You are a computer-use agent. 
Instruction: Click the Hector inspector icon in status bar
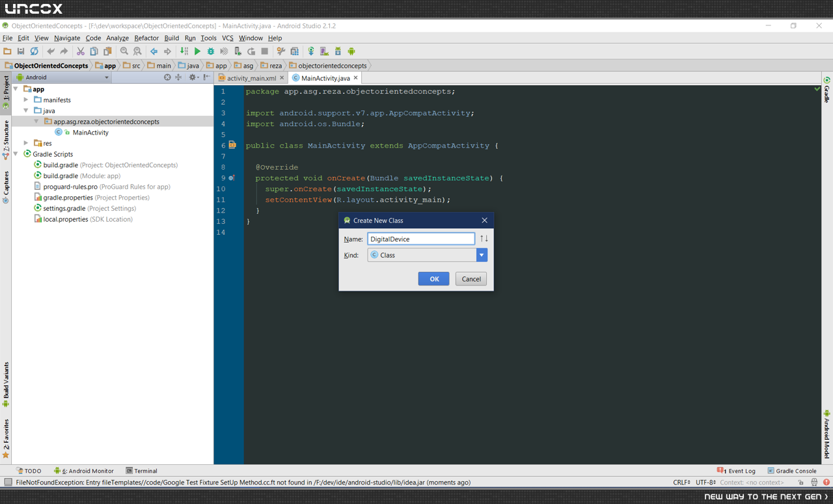pos(814,483)
